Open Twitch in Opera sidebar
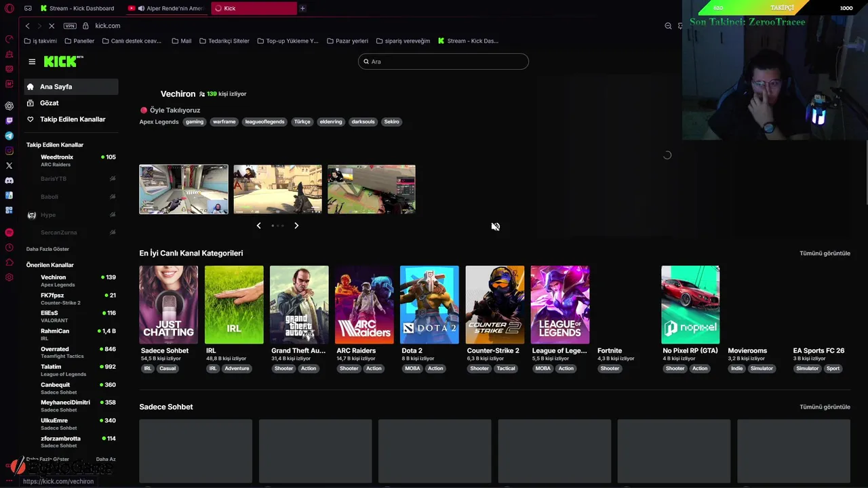This screenshot has width=868, height=488. (x=9, y=121)
